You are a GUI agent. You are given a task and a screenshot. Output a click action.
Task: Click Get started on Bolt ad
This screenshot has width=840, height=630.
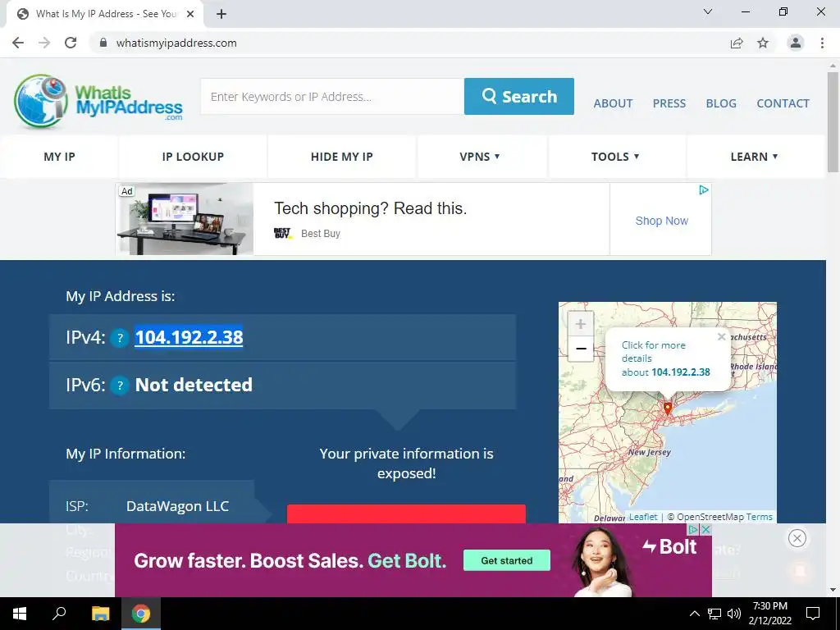pos(507,560)
